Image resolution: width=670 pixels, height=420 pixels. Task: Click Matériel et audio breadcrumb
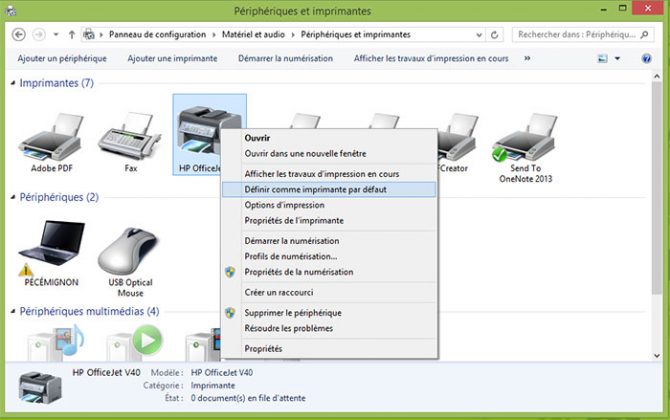coord(253,35)
